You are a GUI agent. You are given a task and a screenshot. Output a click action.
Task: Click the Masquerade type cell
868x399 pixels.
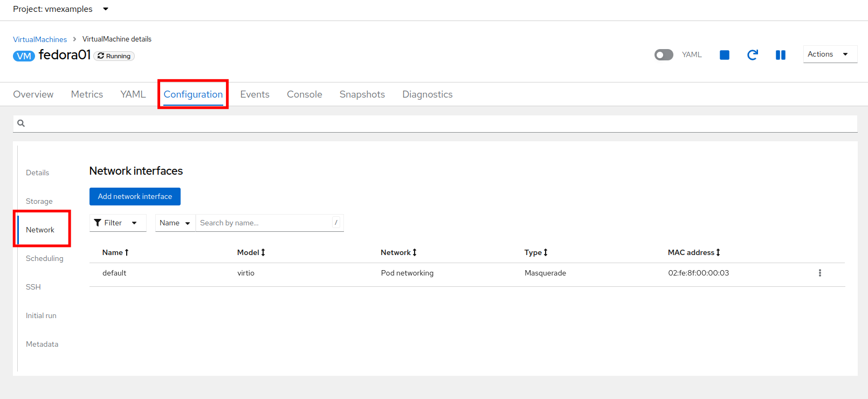(545, 273)
